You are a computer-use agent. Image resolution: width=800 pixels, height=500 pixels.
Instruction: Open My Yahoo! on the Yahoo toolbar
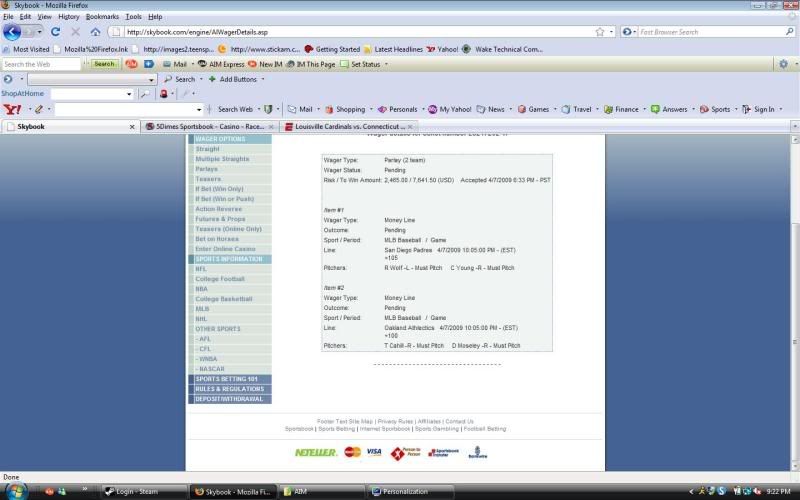click(450, 109)
